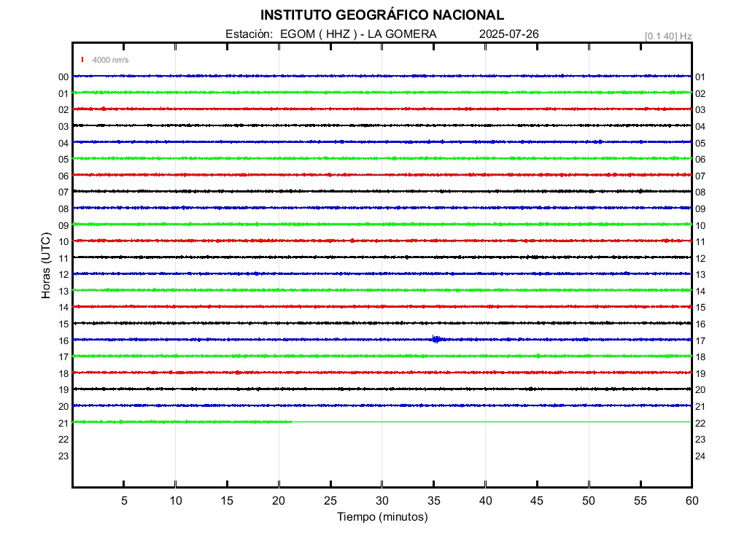The image size is (747, 560).
Task: Click the red amplitude scale bar
Action: pyautogui.click(x=82, y=60)
